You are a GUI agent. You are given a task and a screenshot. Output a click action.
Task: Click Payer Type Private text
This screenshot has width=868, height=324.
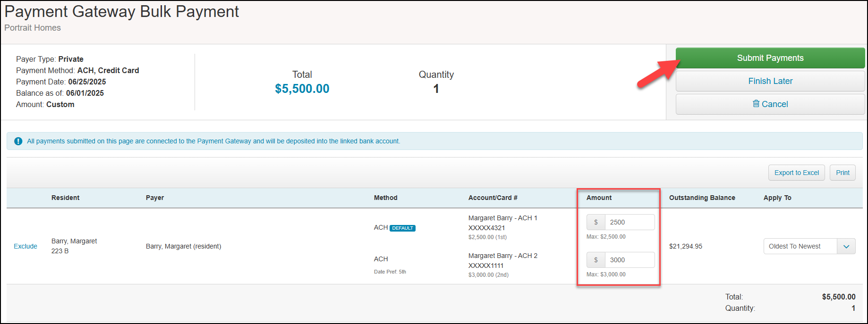(50, 59)
